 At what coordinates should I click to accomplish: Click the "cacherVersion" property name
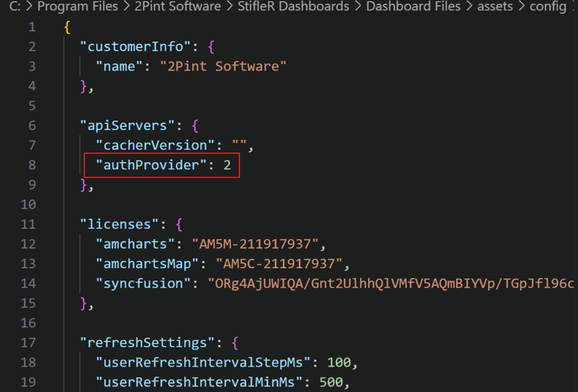coord(155,145)
